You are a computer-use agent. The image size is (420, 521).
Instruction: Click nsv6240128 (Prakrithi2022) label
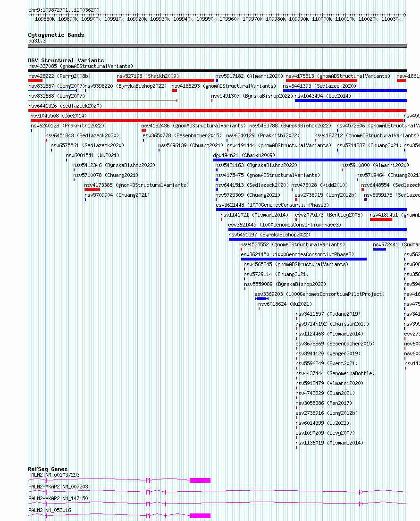(x=67, y=126)
